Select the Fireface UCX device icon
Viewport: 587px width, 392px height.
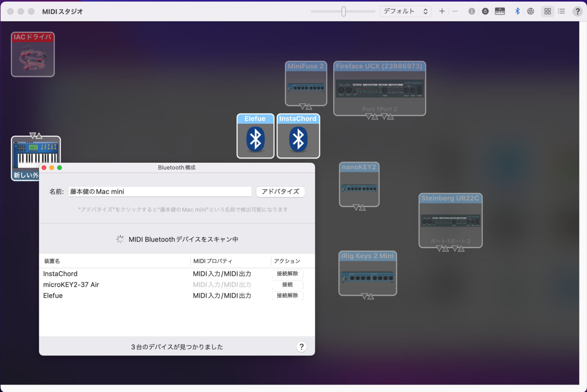tap(379, 89)
